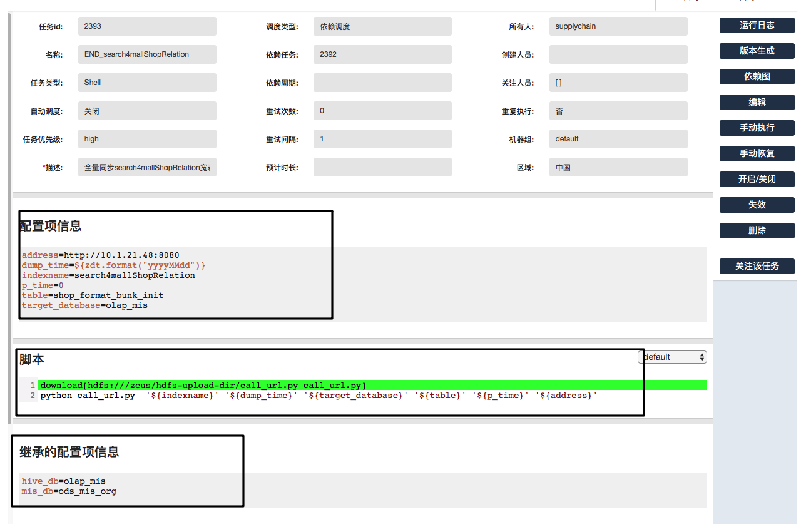The image size is (801, 532).
Task: Click the 机器组 field showing default
Action: coord(618,139)
